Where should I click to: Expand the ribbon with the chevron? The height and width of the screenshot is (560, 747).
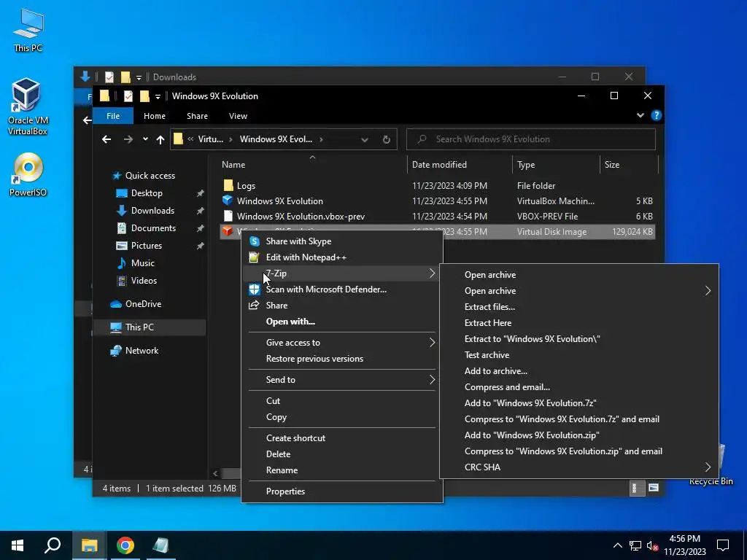(640, 116)
